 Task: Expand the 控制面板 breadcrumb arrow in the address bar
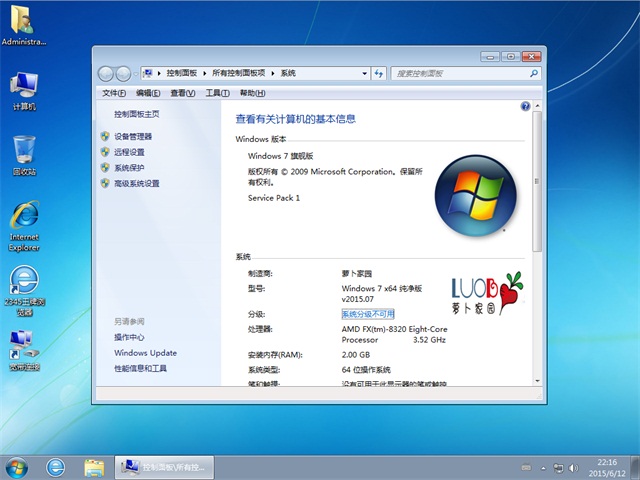(206, 73)
